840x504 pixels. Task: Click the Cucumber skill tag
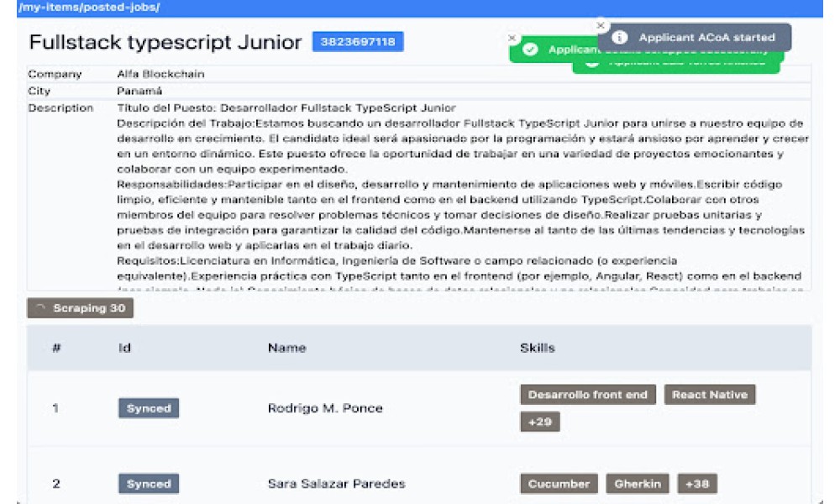tap(559, 484)
